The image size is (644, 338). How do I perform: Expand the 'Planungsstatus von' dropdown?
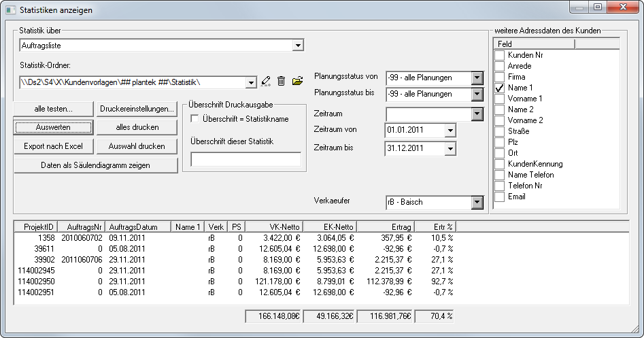click(x=476, y=78)
